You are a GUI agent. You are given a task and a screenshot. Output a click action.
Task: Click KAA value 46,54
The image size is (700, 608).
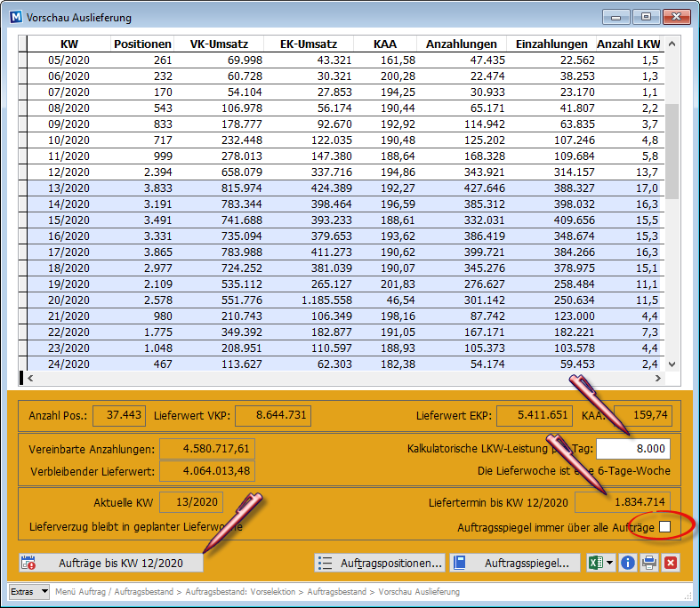pos(400,300)
